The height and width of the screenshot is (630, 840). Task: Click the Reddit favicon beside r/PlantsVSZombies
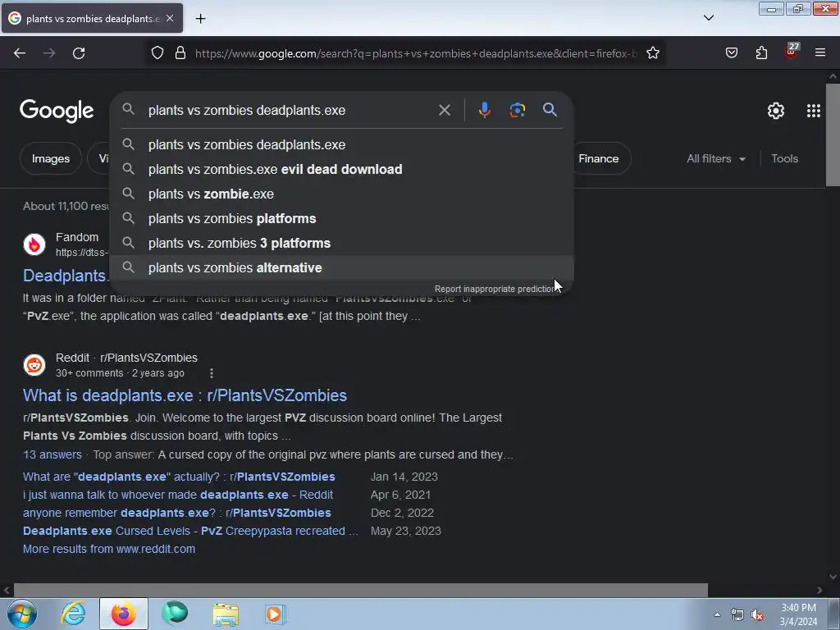(34, 365)
